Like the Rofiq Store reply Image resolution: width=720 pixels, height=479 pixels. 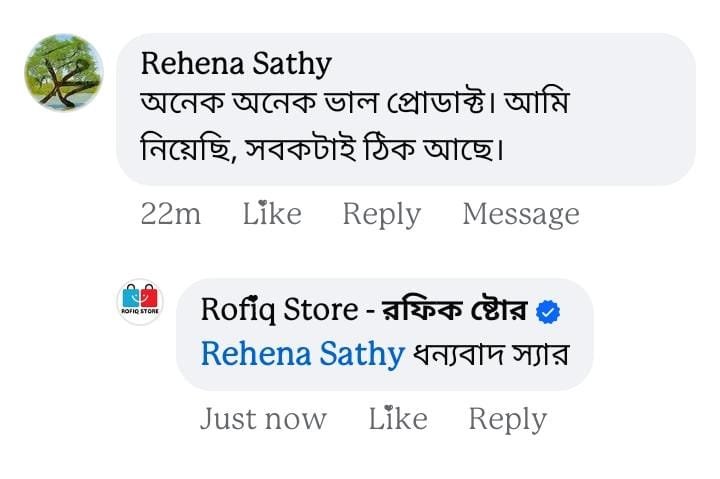(398, 418)
